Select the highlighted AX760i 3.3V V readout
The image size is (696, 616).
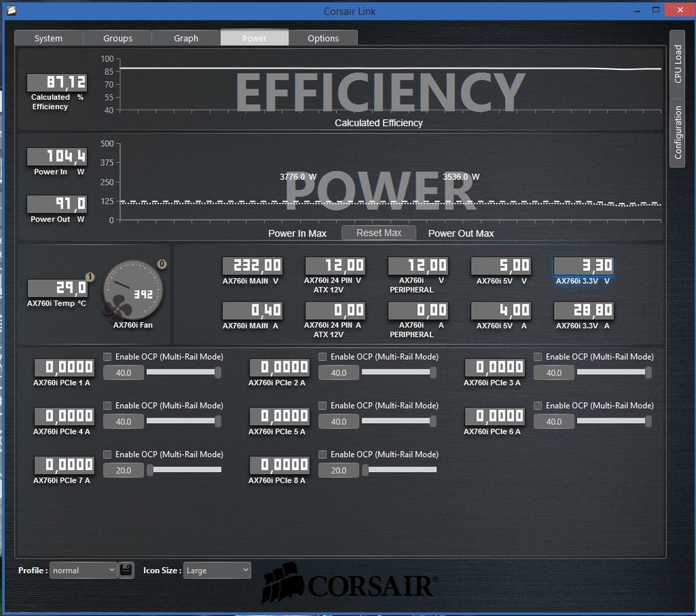tap(584, 266)
